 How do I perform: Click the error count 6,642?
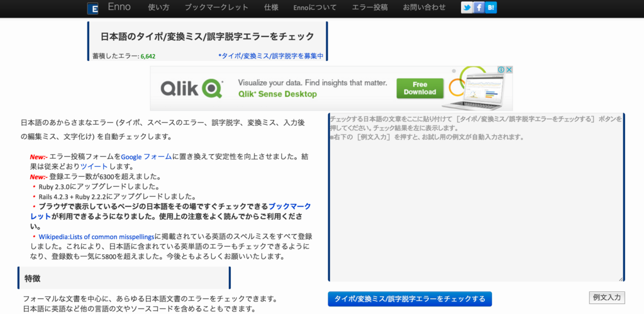148,56
